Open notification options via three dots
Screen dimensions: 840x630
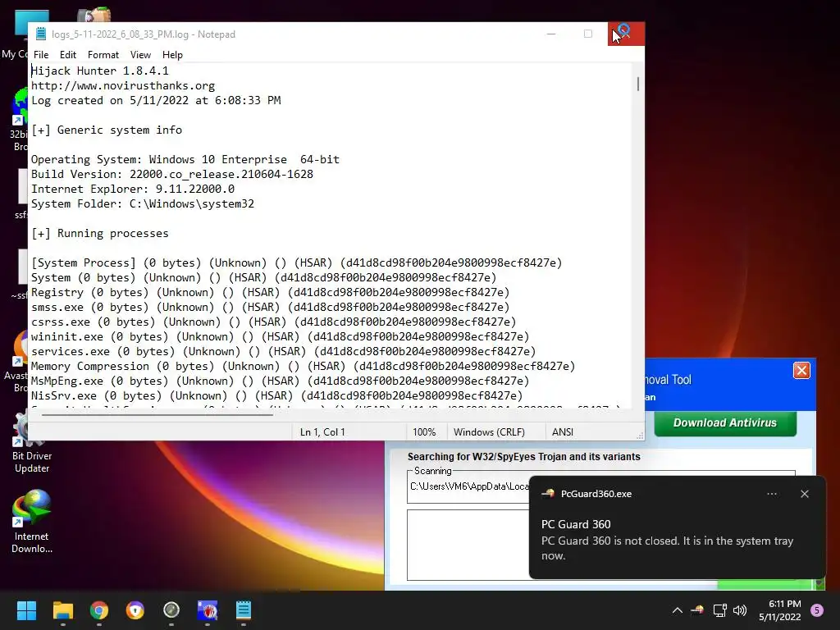pyautogui.click(x=771, y=494)
